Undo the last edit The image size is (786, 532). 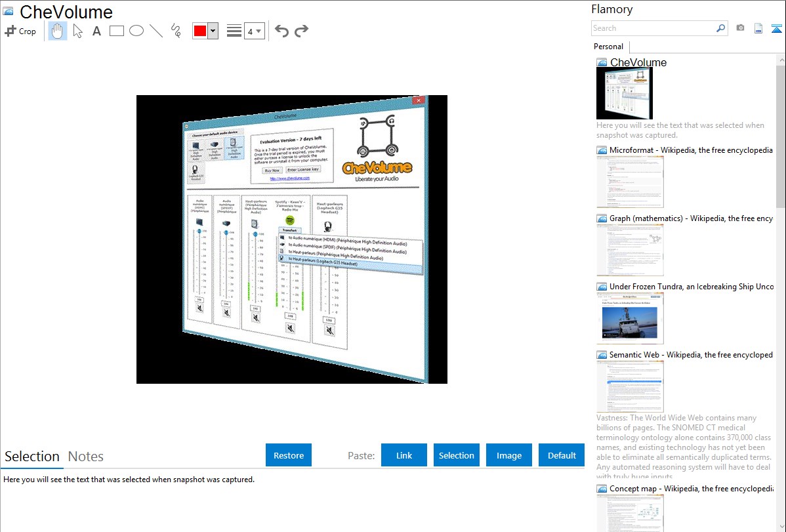[281, 31]
